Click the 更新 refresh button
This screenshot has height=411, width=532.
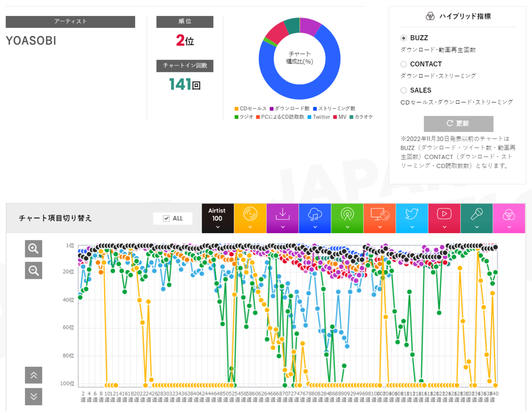click(x=458, y=124)
